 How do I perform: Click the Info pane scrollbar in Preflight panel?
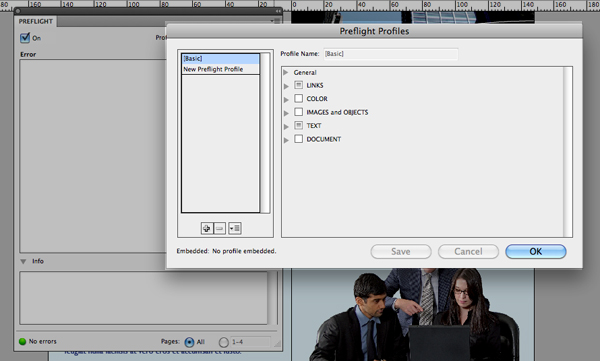point(272,298)
